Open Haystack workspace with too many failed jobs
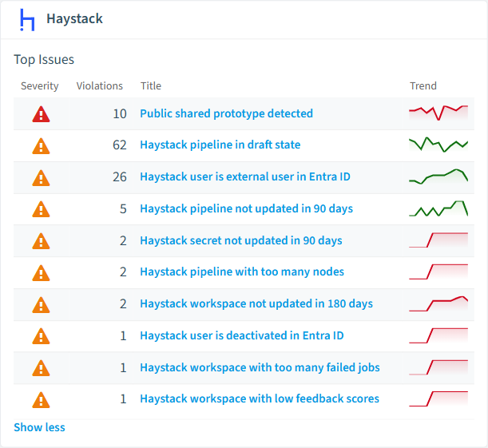Image resolution: width=488 pixels, height=448 pixels. click(x=260, y=367)
